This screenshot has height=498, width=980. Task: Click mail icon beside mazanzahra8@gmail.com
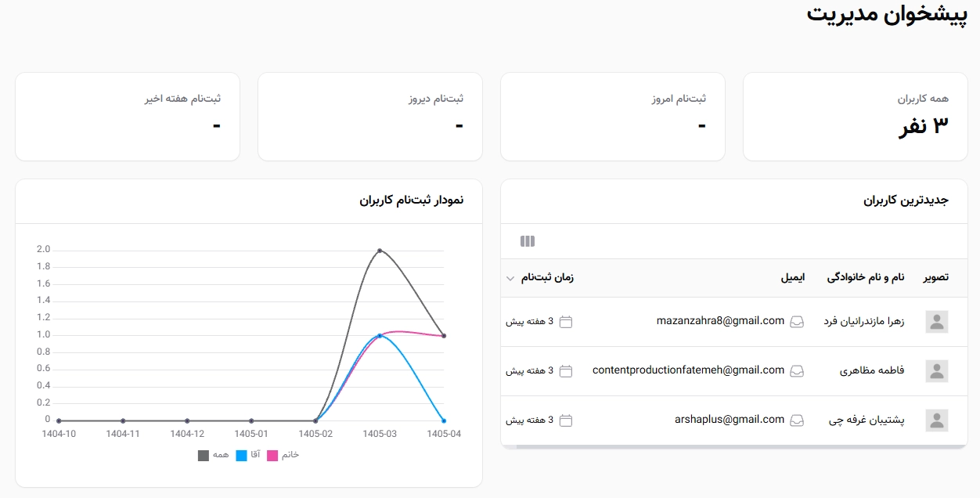(797, 322)
